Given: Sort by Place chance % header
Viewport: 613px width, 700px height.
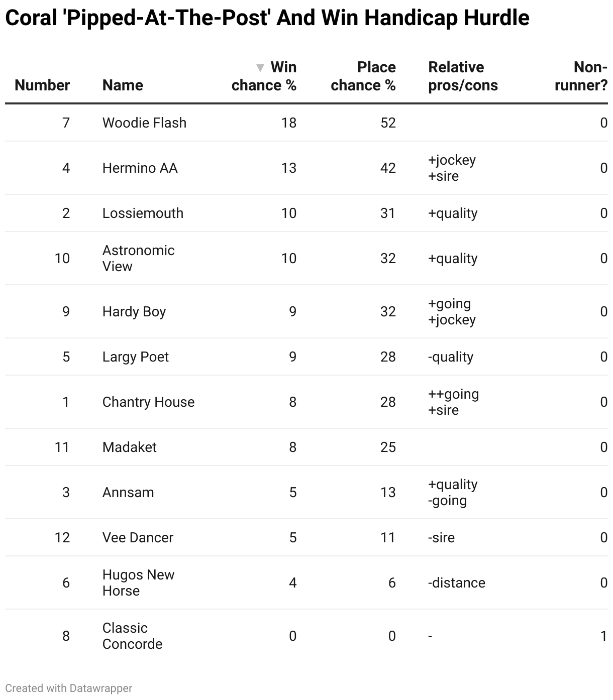Looking at the screenshot, I should [363, 76].
